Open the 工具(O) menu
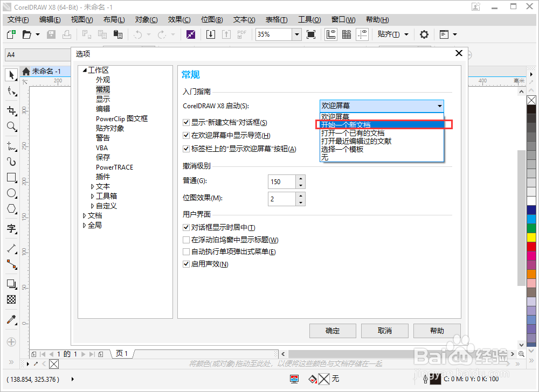Screen dimensions: 539x392 pos(309,19)
